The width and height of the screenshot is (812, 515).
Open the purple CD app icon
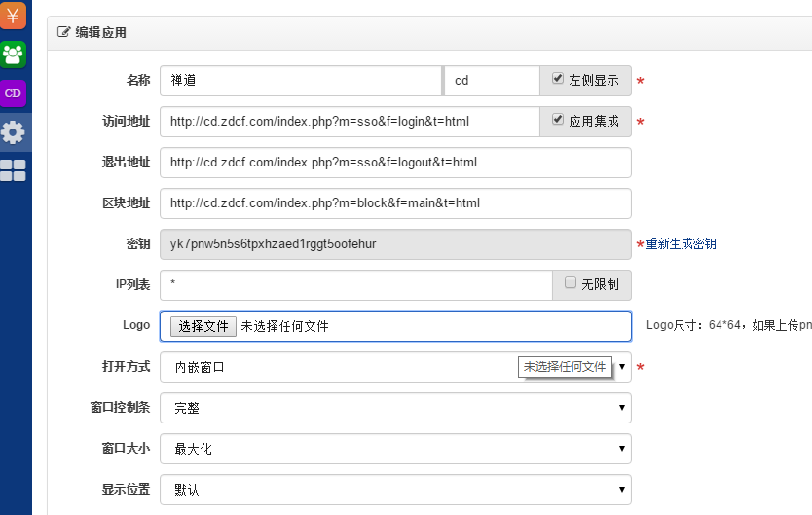(x=14, y=92)
